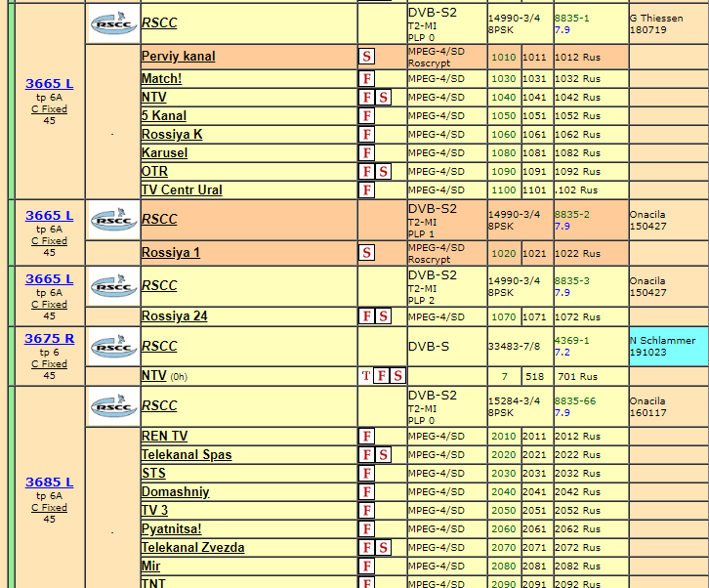The height and width of the screenshot is (588, 709).
Task: Open the Karusel channel link
Action: [165, 152]
